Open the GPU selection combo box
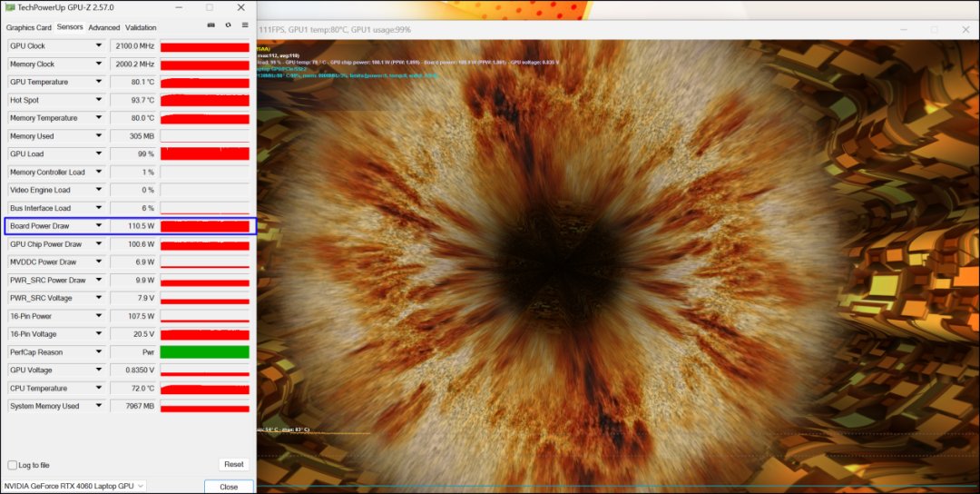Image resolution: width=980 pixels, height=494 pixels. (x=73, y=486)
